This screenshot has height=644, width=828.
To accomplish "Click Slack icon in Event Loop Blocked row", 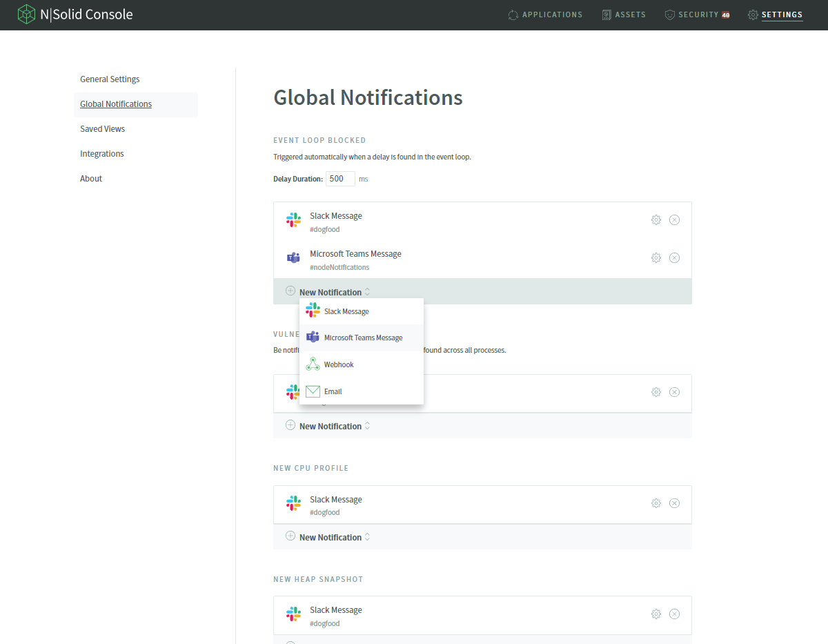I will point(293,220).
